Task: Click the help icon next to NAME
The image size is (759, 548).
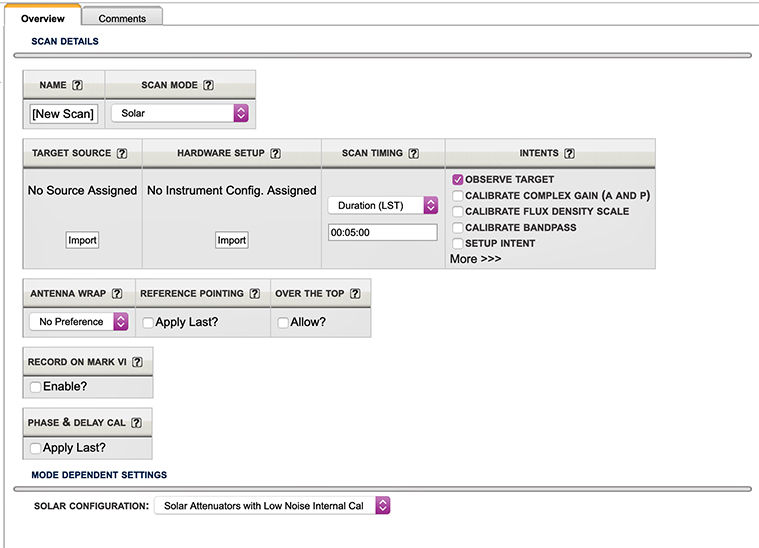Action: click(x=77, y=86)
